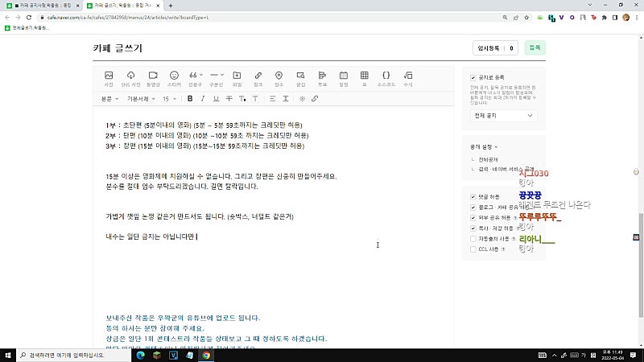Insert source code with the braces icon
This screenshot has width=644, height=362.
386,78
